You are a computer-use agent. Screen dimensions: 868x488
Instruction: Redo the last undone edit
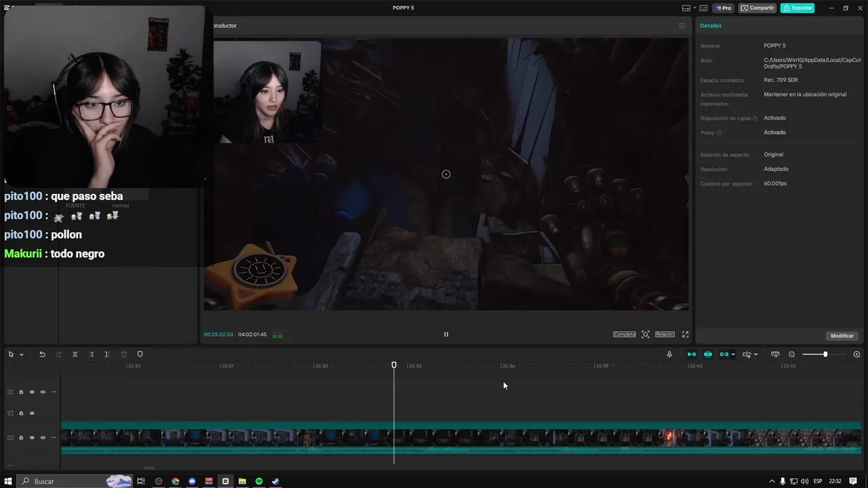58,354
